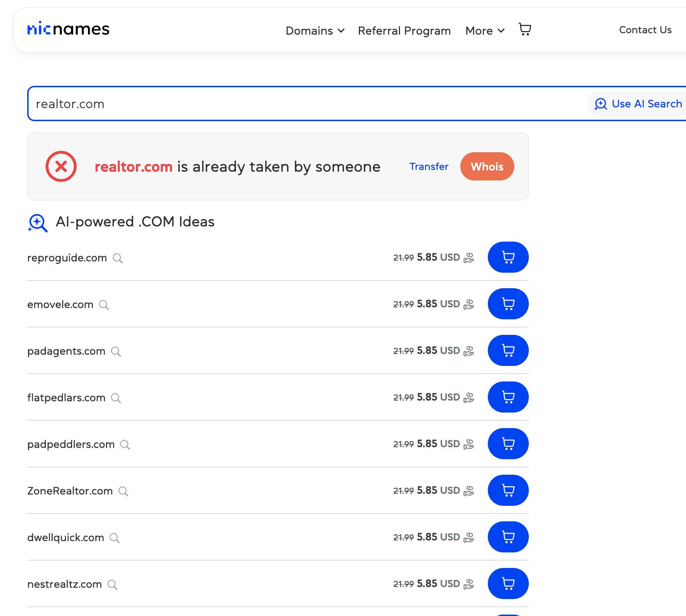Open the Contact Us page
The width and height of the screenshot is (686, 616).
click(x=645, y=30)
